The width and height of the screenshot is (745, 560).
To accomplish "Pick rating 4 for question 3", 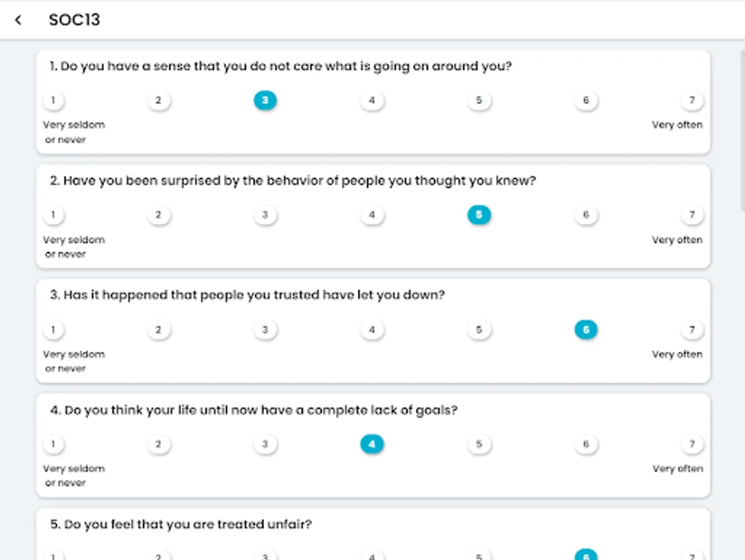I will point(372,330).
